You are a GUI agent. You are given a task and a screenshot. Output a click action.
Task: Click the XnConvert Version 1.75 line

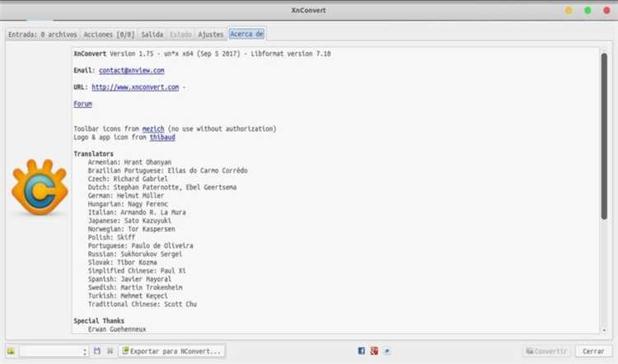click(202, 54)
